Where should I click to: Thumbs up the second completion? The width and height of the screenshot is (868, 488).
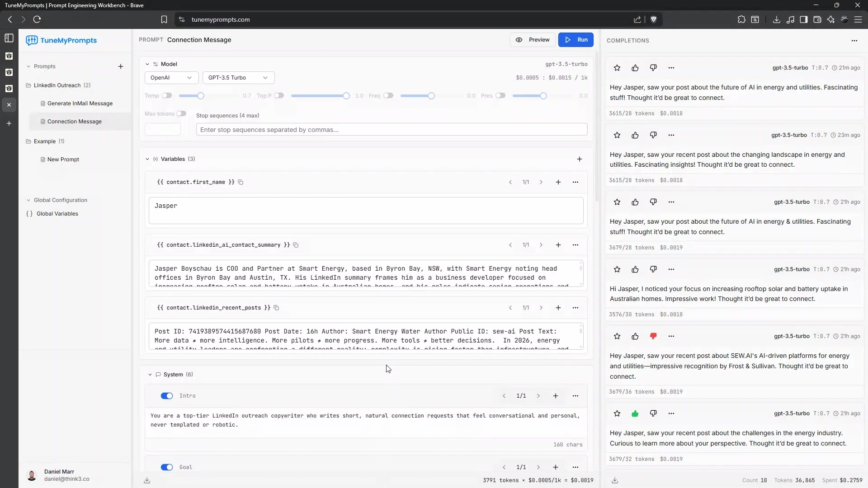(x=635, y=135)
